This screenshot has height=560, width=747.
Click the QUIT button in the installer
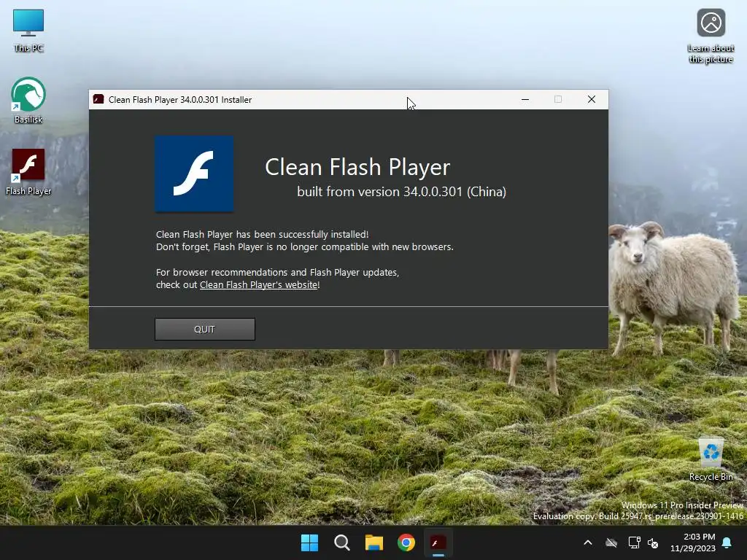[x=205, y=329]
